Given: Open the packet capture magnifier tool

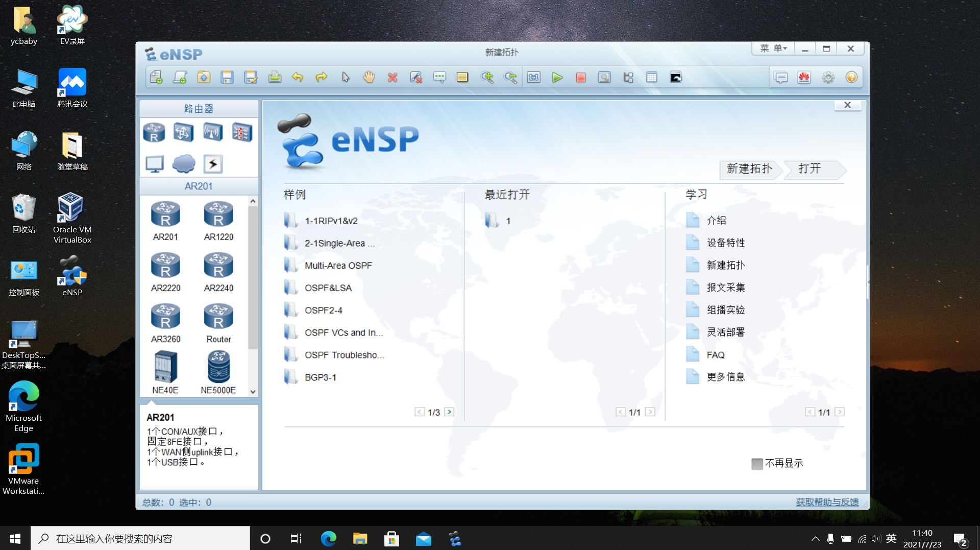Looking at the screenshot, I should pos(604,77).
